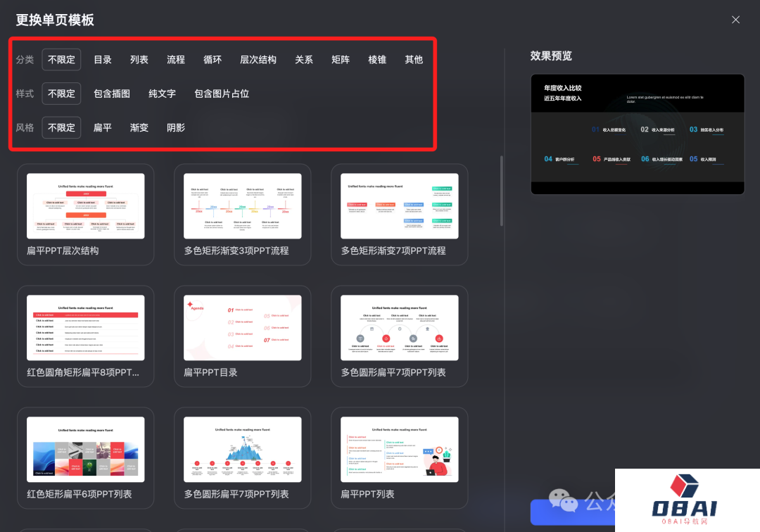This screenshot has height=532, width=760.
Task: Pick the 扁平PPT目录 template
Action: point(242,328)
